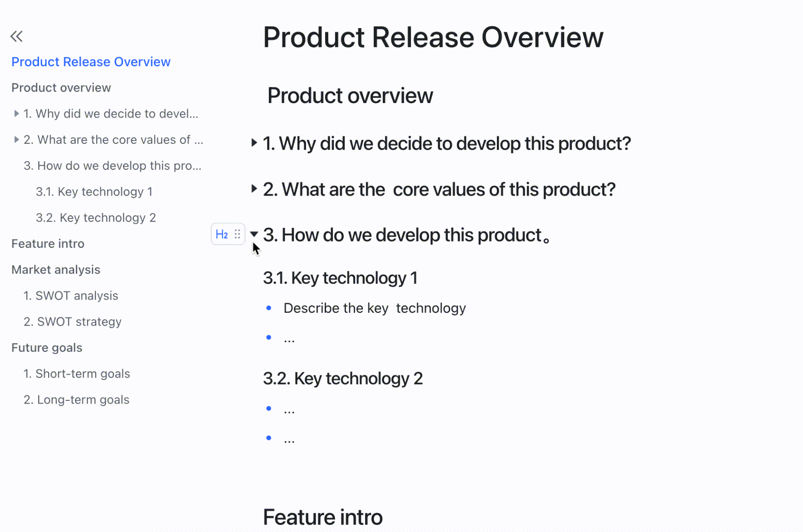Click "1. Short-term goals" in the sidebar
This screenshot has height=532, width=803.
pos(77,374)
